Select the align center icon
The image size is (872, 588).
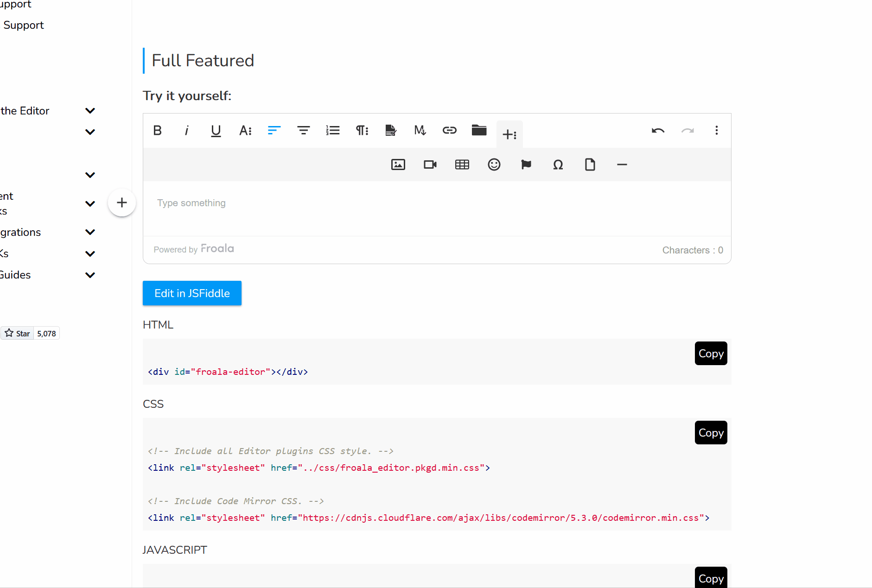tap(304, 131)
